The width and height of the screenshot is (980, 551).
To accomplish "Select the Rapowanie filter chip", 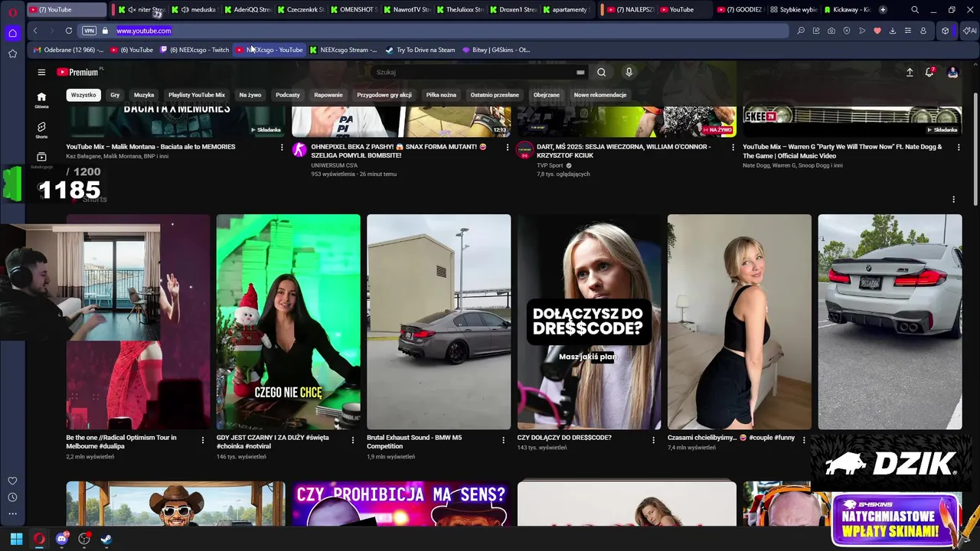I will coord(328,95).
